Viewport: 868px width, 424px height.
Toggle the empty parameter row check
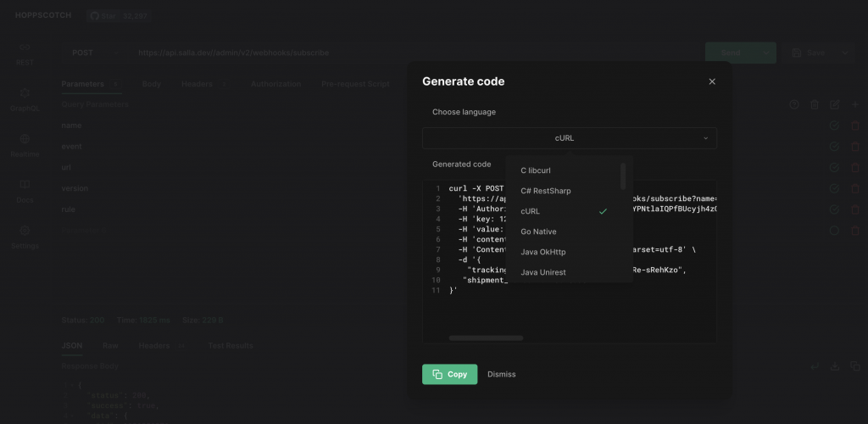point(834,231)
